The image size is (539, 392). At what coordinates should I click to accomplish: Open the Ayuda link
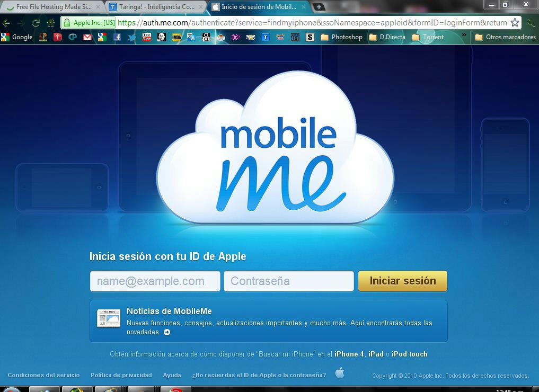(x=172, y=375)
